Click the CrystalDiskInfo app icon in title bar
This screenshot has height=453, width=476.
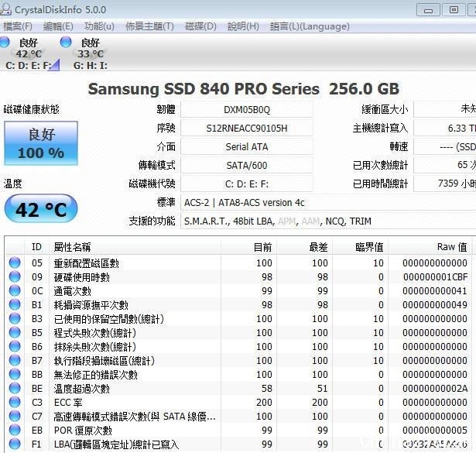(x=5, y=9)
